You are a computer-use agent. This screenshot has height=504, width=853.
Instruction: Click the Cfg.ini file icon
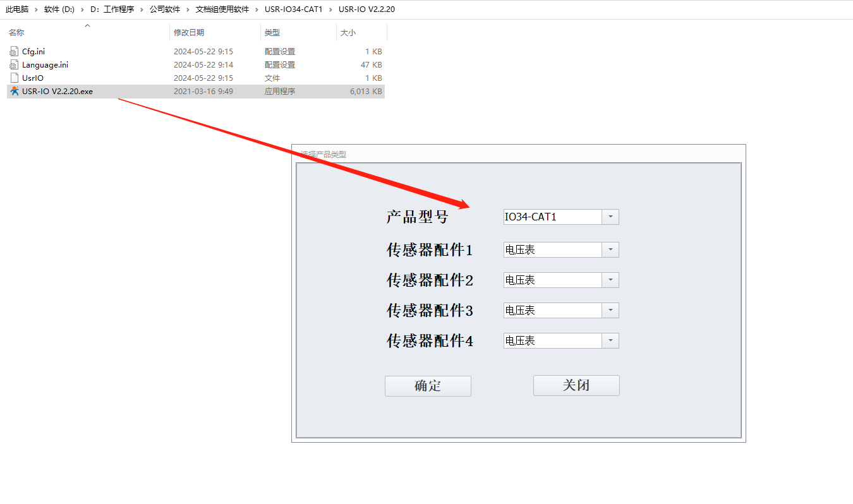pos(15,51)
